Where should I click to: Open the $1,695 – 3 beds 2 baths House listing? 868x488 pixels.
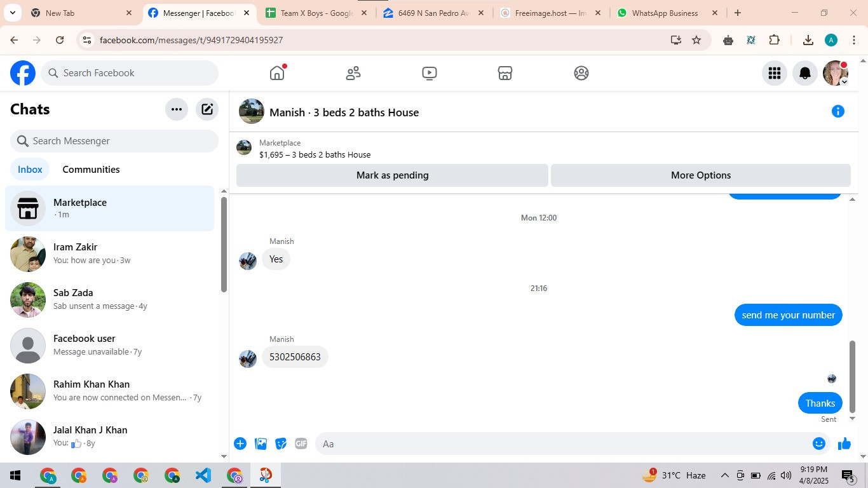(x=315, y=154)
